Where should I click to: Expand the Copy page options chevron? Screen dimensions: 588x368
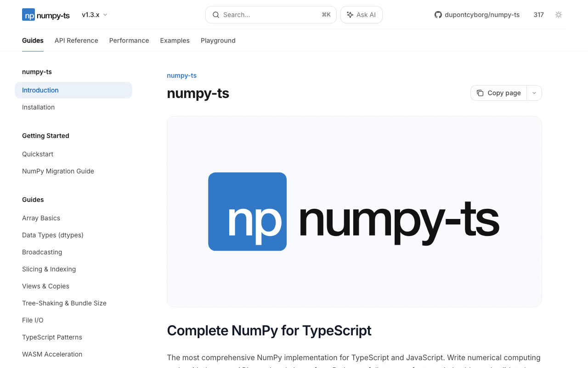tap(534, 93)
